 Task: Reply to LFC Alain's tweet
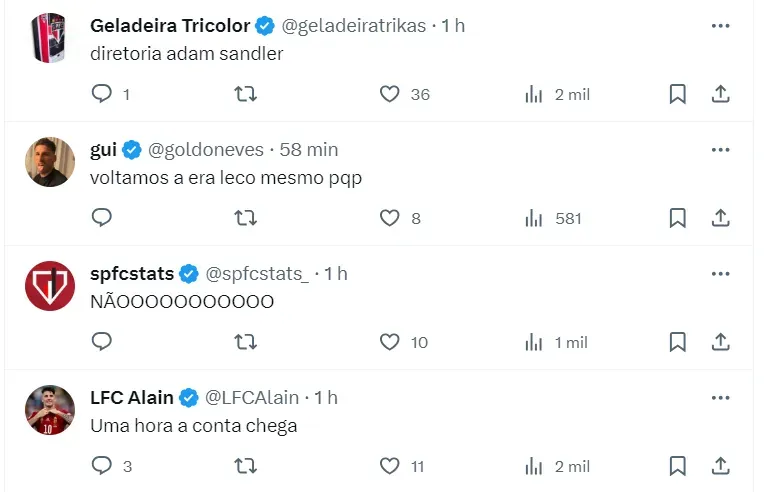tap(102, 466)
